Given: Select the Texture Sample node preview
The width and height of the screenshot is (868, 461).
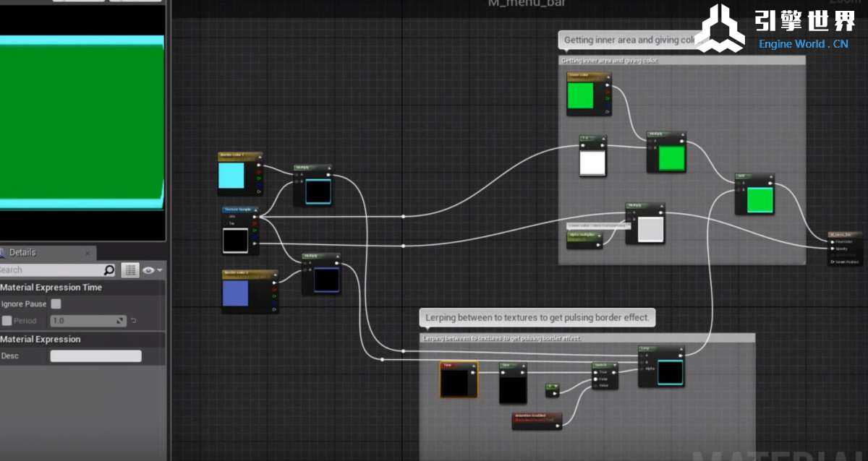Looking at the screenshot, I should click(x=236, y=240).
